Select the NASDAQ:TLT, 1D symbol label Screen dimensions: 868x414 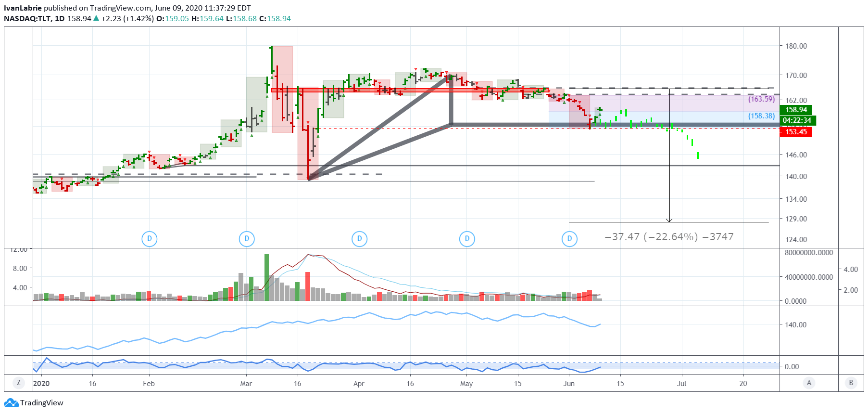(34, 19)
